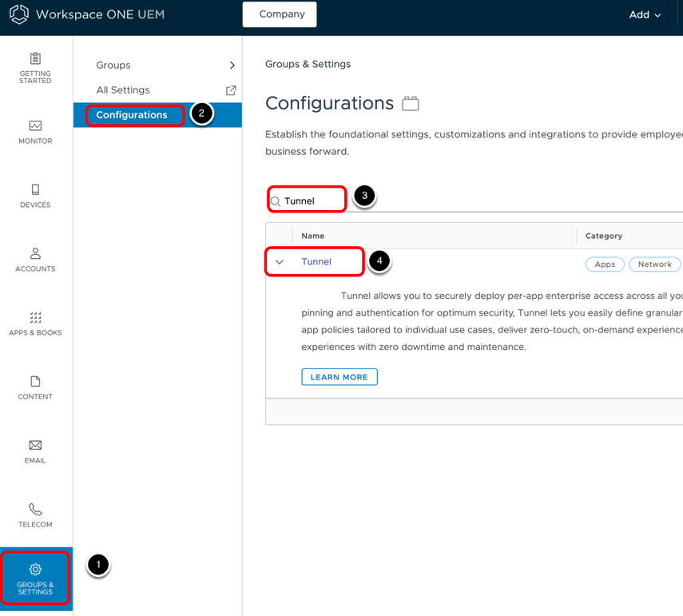Open the Email envelope icon
Image resolution: width=683 pixels, height=616 pixels.
35,445
